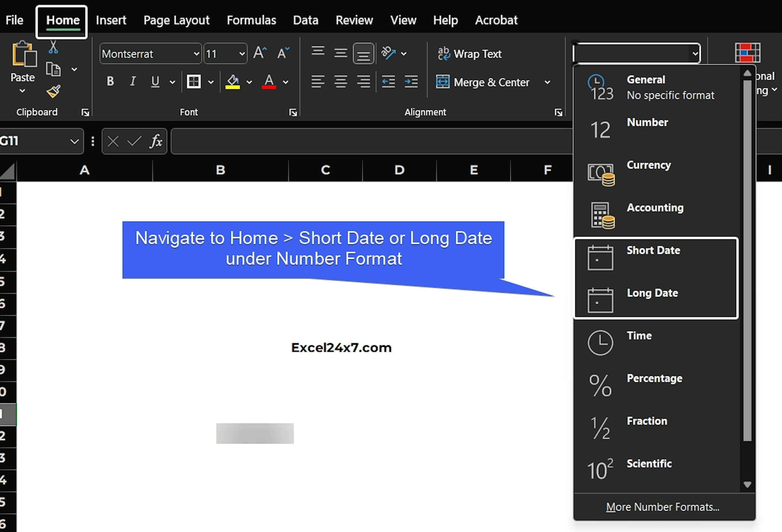
Task: Click the Center horizontal align icon
Action: pyautogui.click(x=340, y=82)
